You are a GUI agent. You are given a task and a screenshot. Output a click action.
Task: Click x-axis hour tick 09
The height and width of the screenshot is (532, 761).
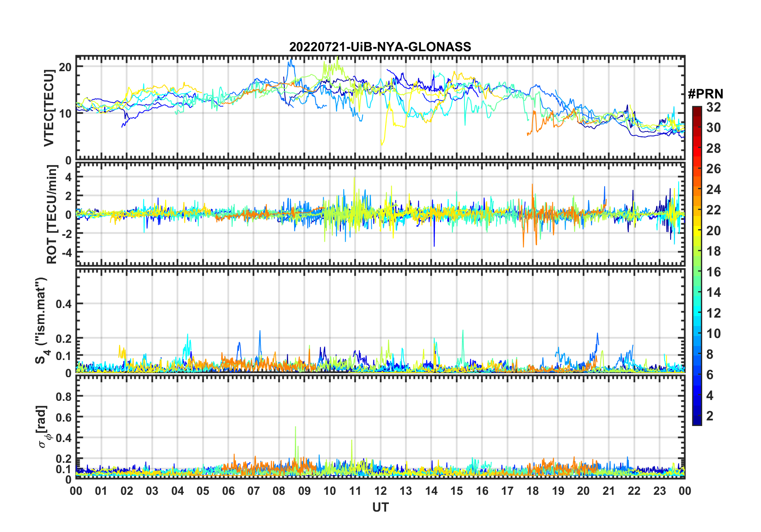(304, 491)
